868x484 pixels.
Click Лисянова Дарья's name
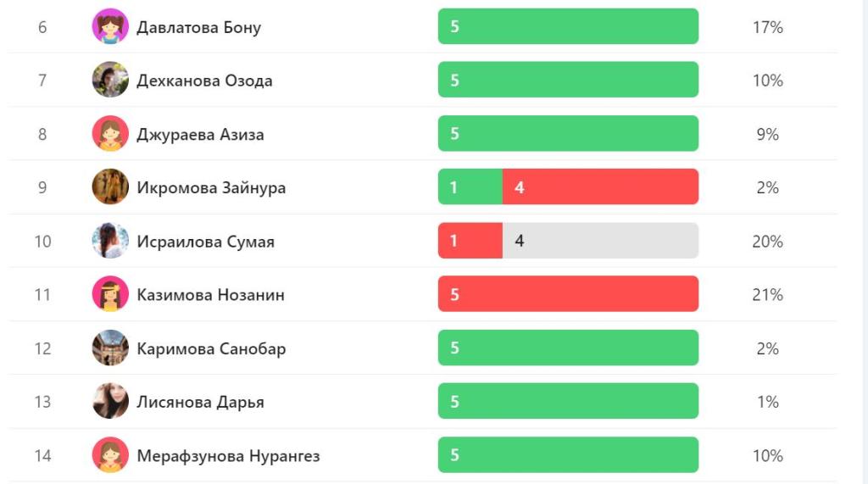(200, 402)
